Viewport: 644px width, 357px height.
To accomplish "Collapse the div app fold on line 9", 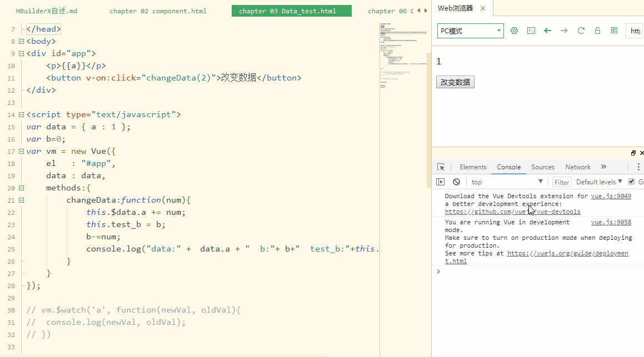I will click(x=21, y=53).
